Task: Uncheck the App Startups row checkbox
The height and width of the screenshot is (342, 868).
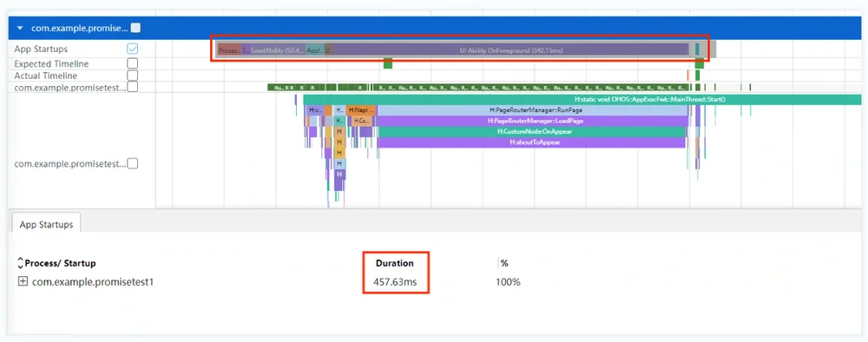Action: pyautogui.click(x=133, y=49)
